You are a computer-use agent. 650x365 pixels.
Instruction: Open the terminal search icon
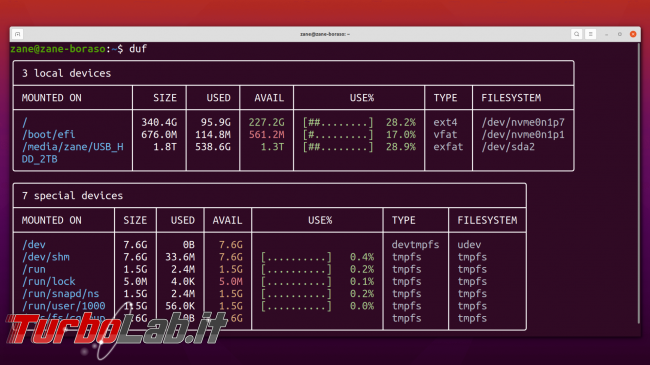point(576,34)
